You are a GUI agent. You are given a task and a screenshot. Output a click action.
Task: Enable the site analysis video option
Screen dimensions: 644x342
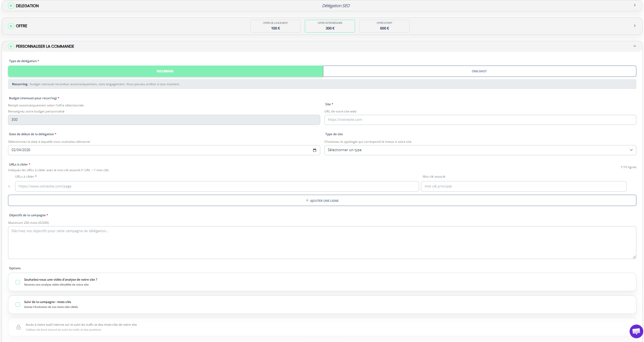18,282
